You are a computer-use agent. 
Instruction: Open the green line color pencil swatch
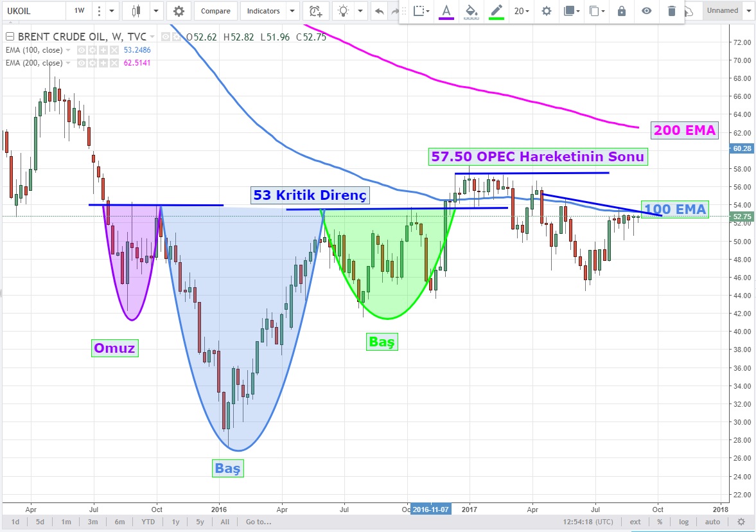(x=496, y=11)
